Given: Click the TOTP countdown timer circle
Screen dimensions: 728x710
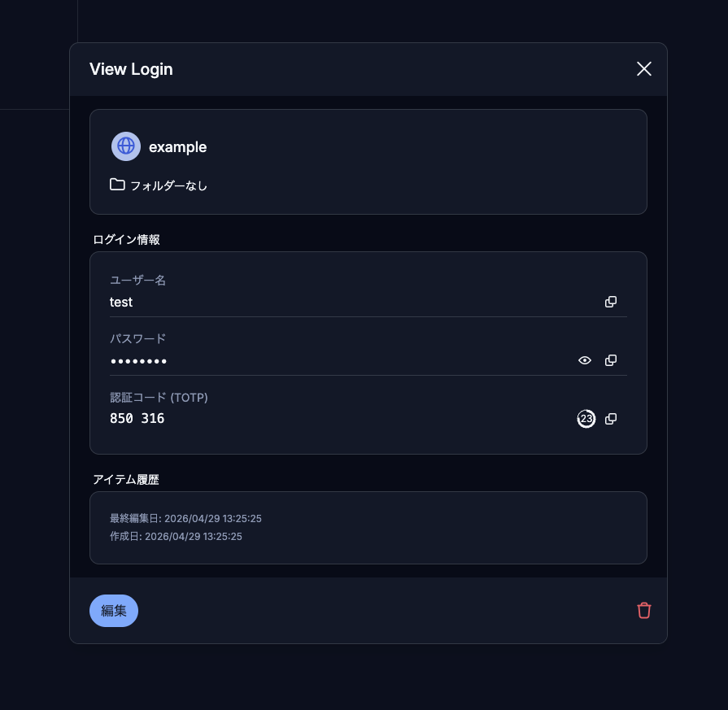Looking at the screenshot, I should coord(586,419).
